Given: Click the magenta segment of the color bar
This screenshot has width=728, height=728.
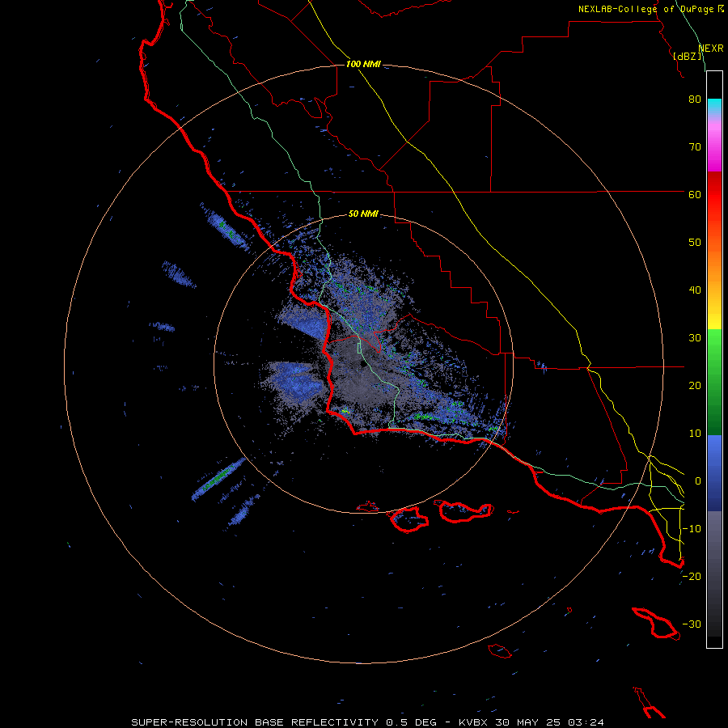Looking at the screenshot, I should 714,149.
